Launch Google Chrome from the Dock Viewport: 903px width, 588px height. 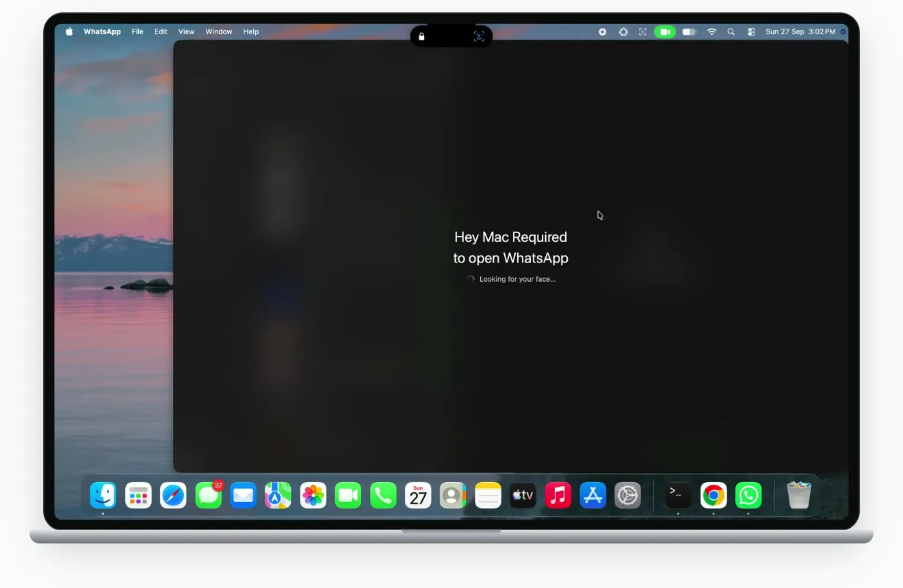[714, 496]
